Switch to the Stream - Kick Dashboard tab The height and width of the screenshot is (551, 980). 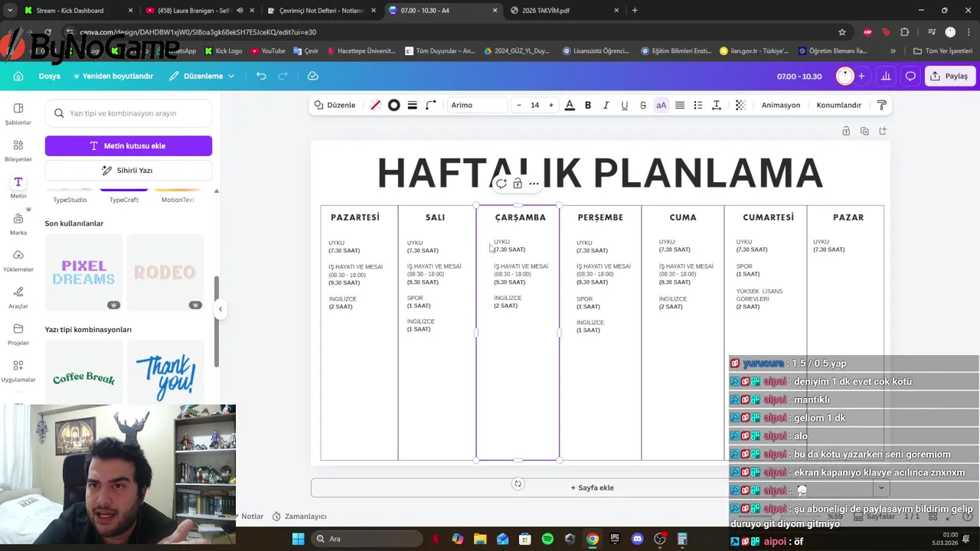pyautogui.click(x=77, y=11)
